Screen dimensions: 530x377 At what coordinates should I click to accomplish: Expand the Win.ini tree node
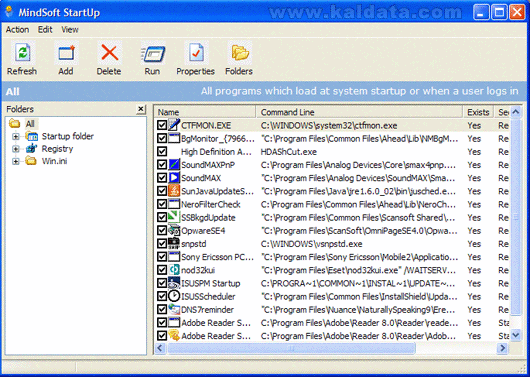point(16,161)
